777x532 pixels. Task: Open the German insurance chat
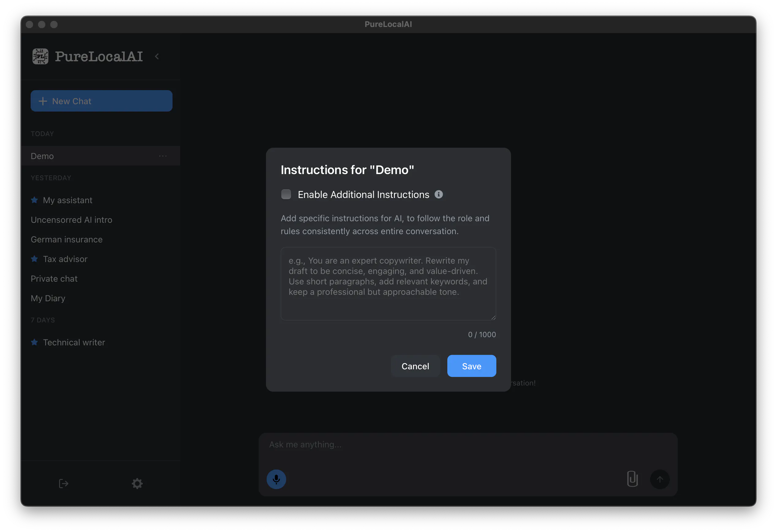point(66,239)
